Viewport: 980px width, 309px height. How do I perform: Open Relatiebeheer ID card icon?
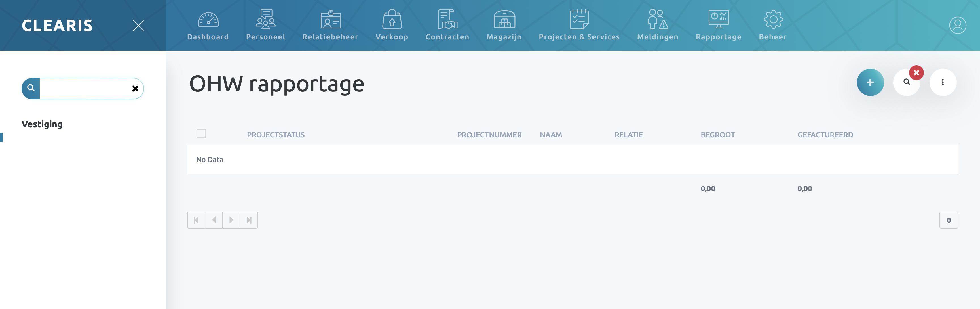point(330,20)
